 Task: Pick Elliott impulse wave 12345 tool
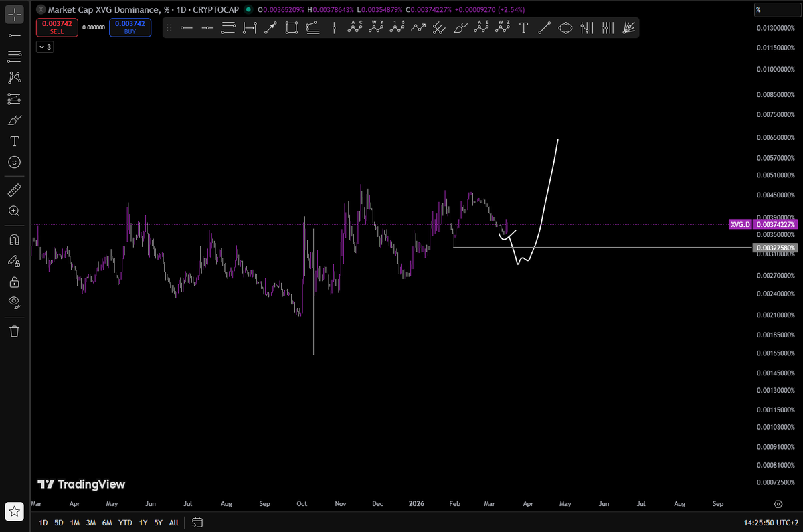coord(397,28)
